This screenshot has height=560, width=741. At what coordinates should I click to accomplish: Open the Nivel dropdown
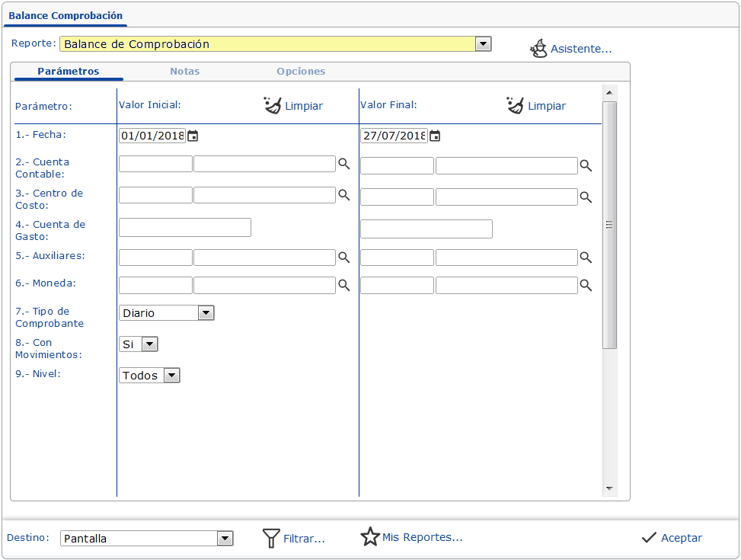coord(172,375)
